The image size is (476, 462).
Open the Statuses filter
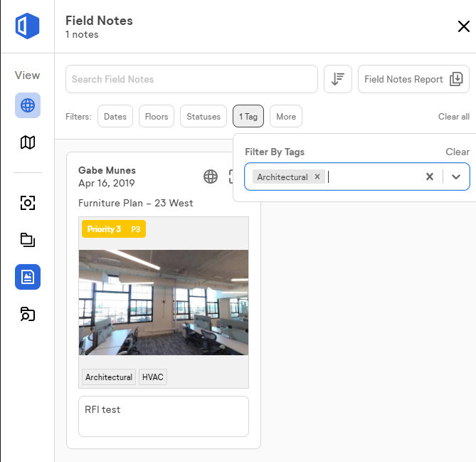[x=203, y=116]
